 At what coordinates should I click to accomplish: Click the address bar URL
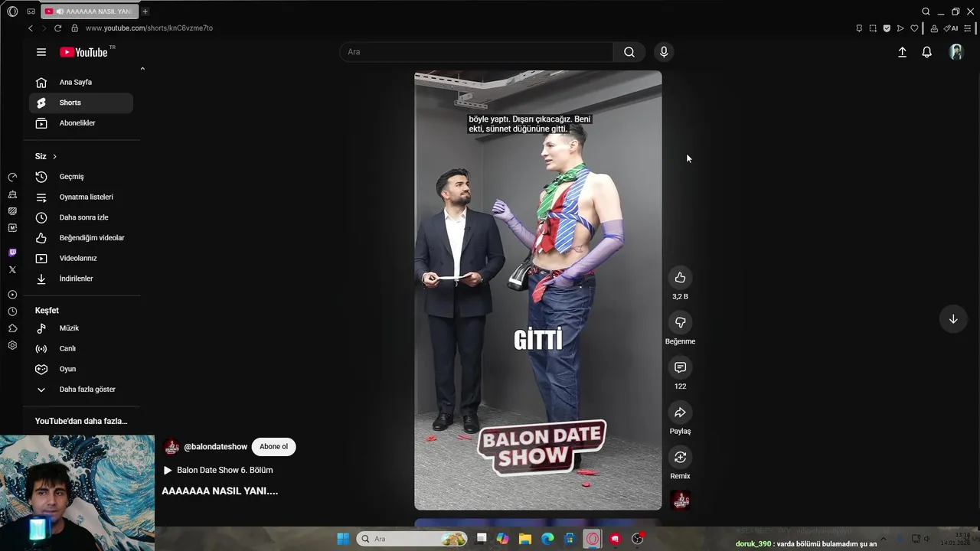149,28
